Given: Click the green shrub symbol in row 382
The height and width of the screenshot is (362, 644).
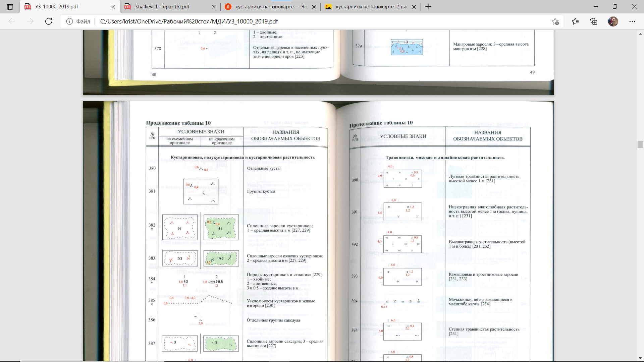Looking at the screenshot, I should [221, 227].
